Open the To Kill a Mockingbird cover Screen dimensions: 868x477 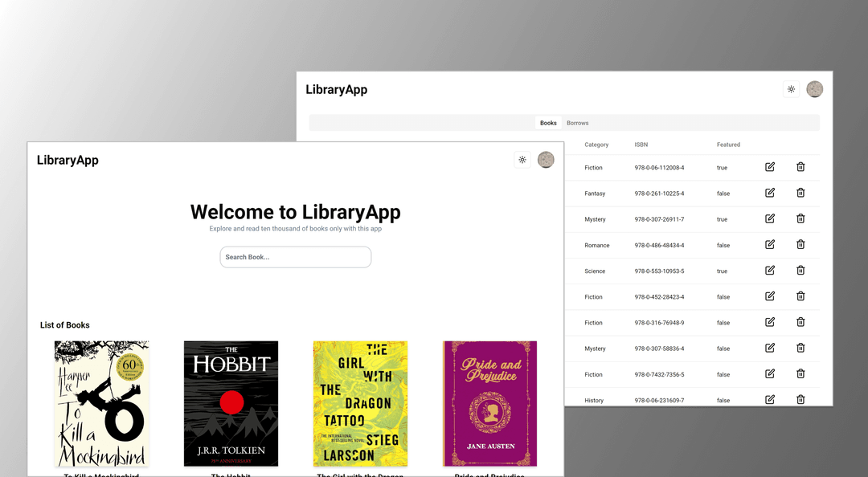102,403
